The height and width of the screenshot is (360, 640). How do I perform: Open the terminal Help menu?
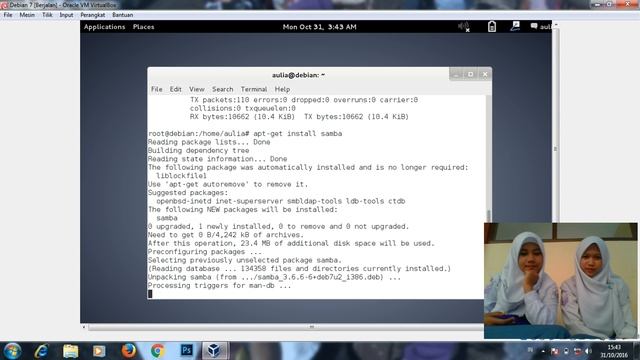point(282,89)
